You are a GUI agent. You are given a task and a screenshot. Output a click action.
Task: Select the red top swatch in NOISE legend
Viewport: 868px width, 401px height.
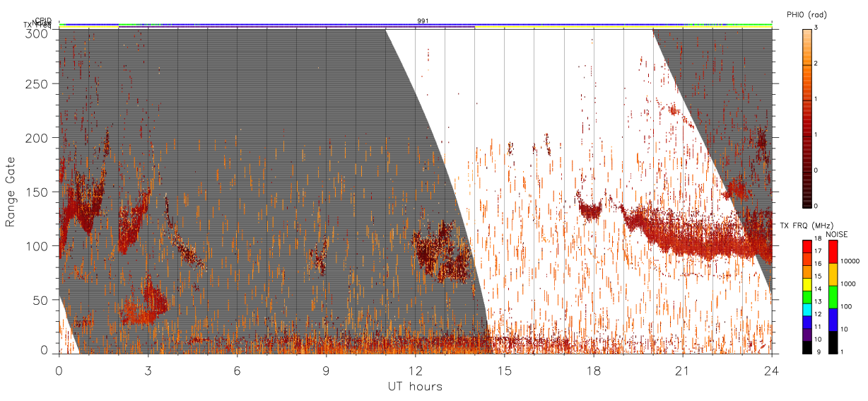click(832, 252)
